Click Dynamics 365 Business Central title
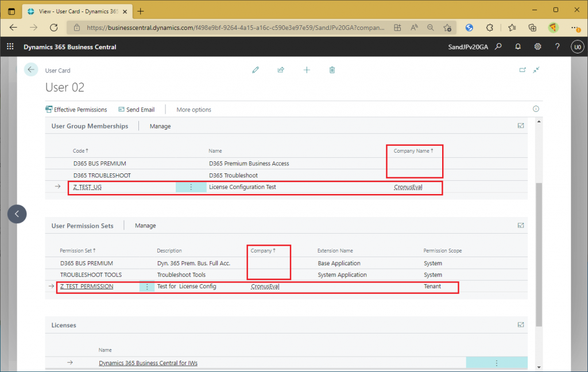This screenshot has height=372, width=588. [x=69, y=47]
